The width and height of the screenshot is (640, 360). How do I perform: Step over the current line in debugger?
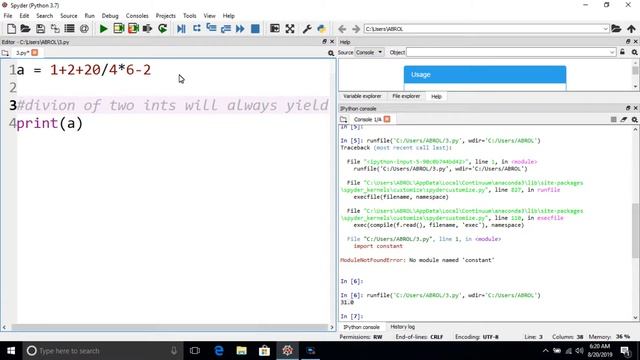tap(196, 29)
